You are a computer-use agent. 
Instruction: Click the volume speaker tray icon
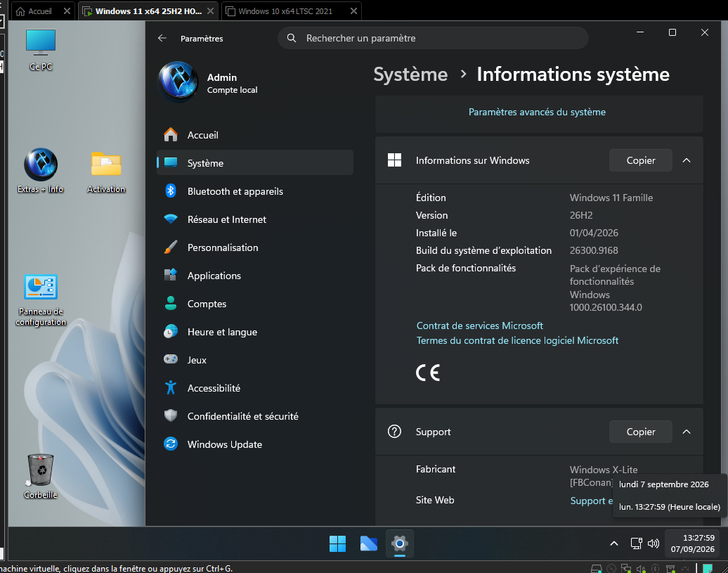(654, 543)
